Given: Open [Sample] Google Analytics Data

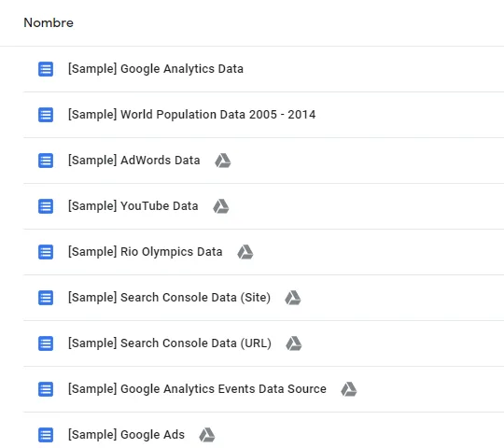Looking at the screenshot, I should [156, 69].
